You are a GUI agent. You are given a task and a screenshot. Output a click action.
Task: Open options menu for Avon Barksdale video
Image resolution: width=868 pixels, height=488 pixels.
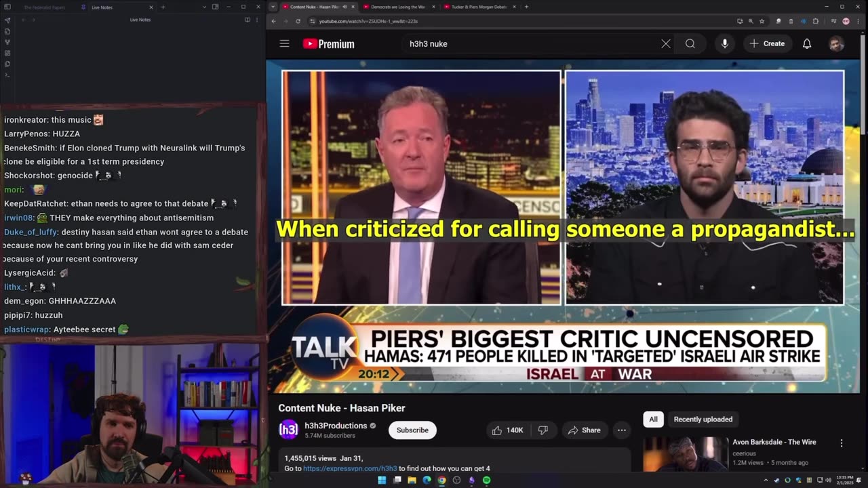[842, 443]
